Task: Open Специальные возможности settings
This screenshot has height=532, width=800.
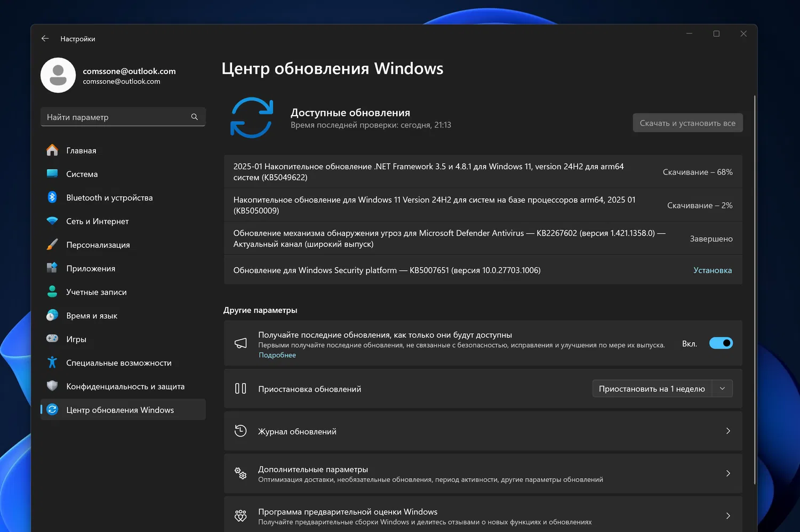Action: click(x=123, y=362)
